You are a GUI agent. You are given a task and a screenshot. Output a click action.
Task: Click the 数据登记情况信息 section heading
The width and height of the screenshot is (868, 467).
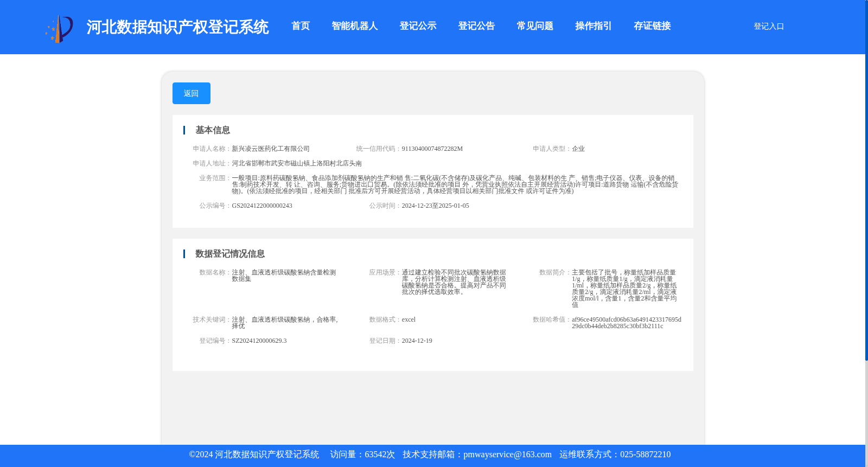pos(230,254)
